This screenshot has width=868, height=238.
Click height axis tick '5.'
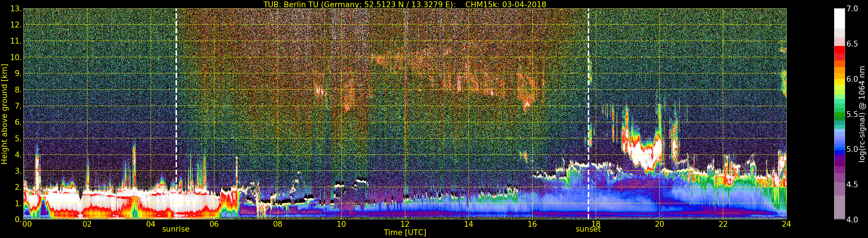18,138
